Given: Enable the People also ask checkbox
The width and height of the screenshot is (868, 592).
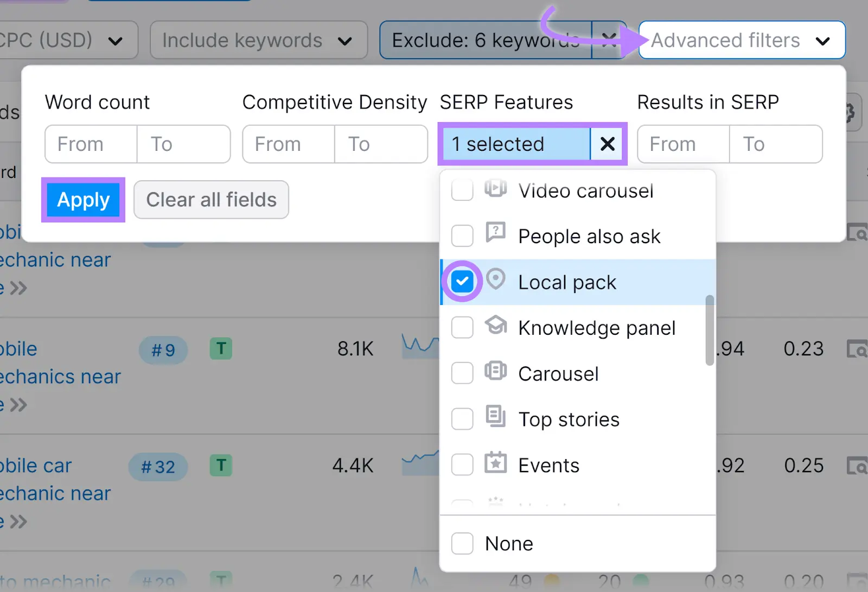Looking at the screenshot, I should [462, 235].
